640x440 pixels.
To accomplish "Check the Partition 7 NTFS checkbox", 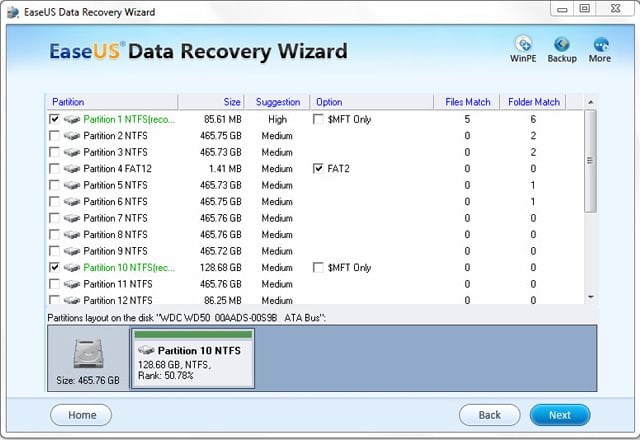I will tap(54, 218).
